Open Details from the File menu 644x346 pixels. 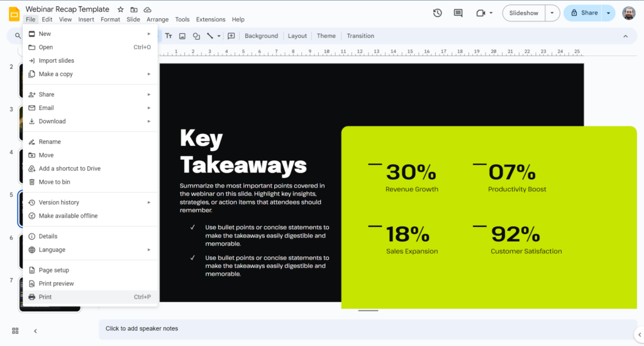pos(90,237)
